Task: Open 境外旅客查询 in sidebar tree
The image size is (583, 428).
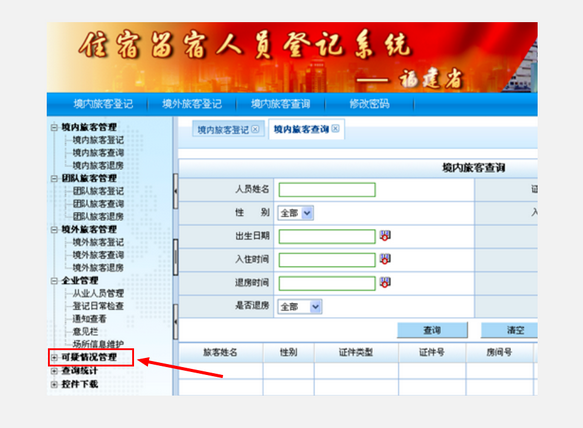Action: pos(98,255)
